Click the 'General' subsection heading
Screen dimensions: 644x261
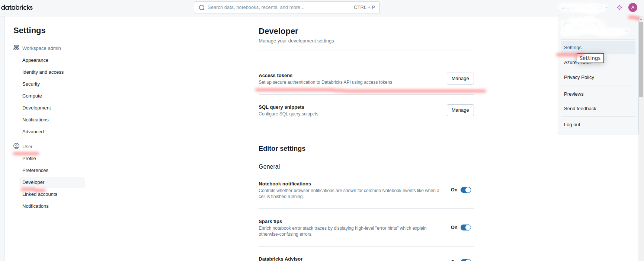[x=269, y=167]
